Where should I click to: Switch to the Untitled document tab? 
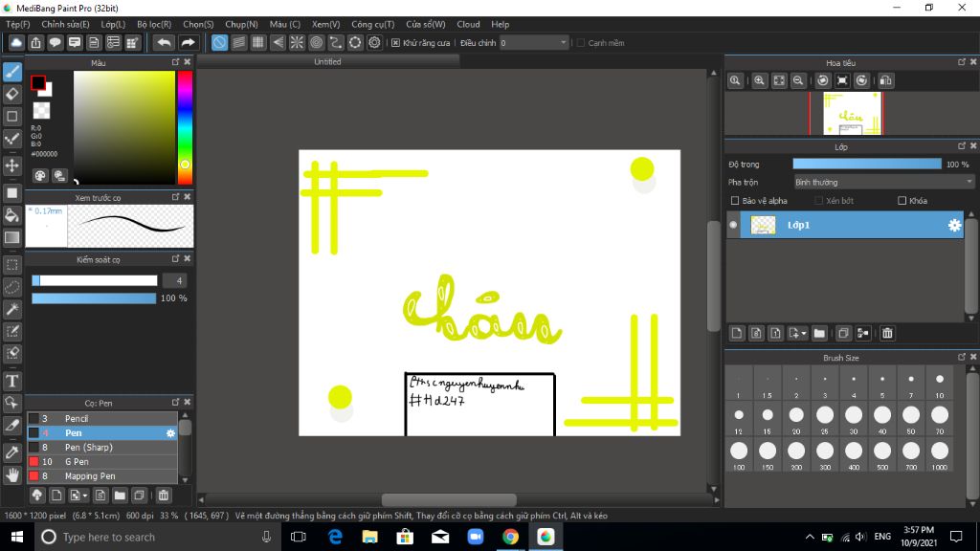[327, 62]
